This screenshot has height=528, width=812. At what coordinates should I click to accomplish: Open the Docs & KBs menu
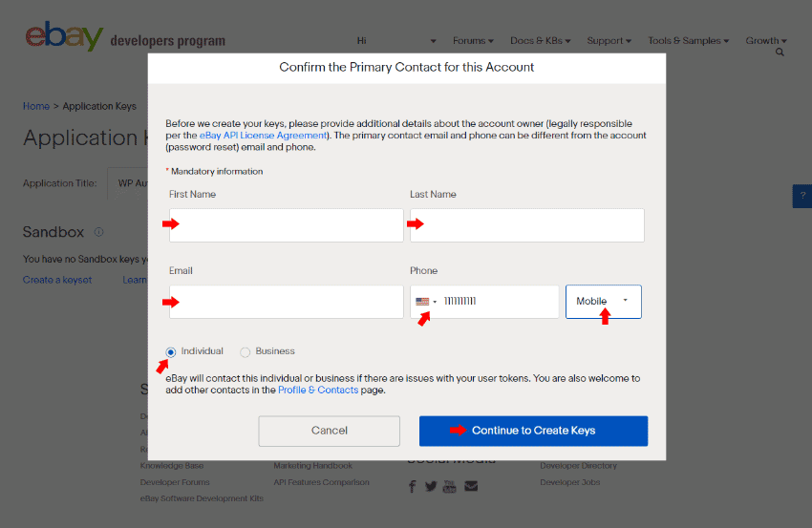540,40
